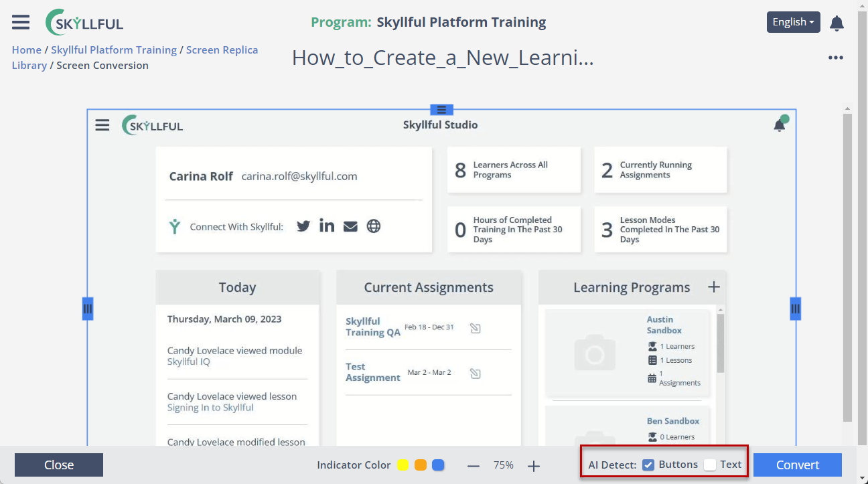Select the blue indicator color
This screenshot has width=868, height=484.
pos(438,465)
